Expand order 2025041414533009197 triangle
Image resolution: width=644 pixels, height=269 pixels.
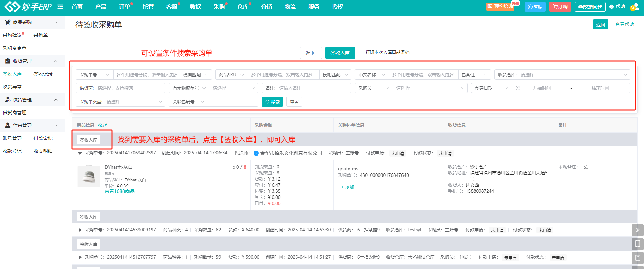coord(80,230)
